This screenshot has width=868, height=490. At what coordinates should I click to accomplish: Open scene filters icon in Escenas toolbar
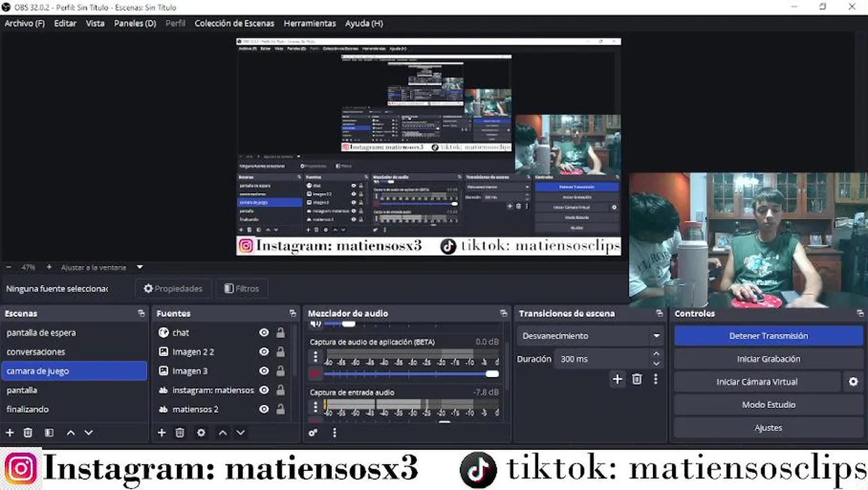[49, 433]
